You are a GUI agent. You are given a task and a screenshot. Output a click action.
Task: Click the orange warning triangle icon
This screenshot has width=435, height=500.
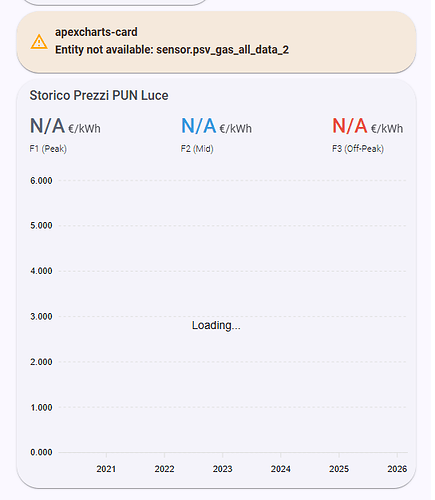39,42
